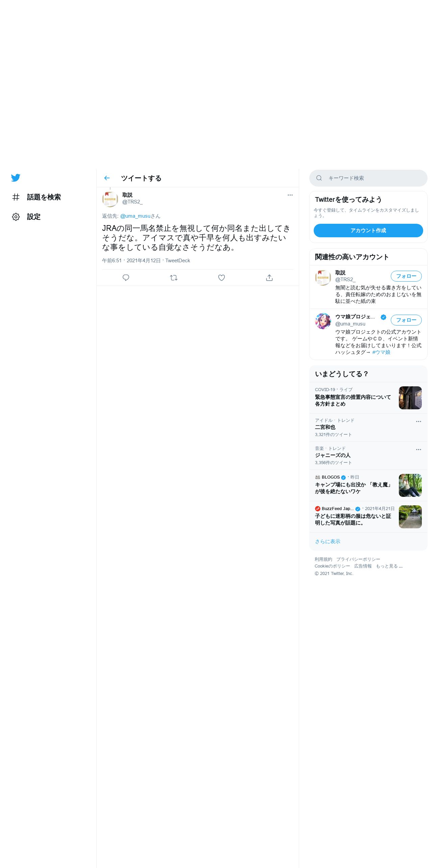
Task: Open the 設定 gear settings
Action: click(x=26, y=217)
